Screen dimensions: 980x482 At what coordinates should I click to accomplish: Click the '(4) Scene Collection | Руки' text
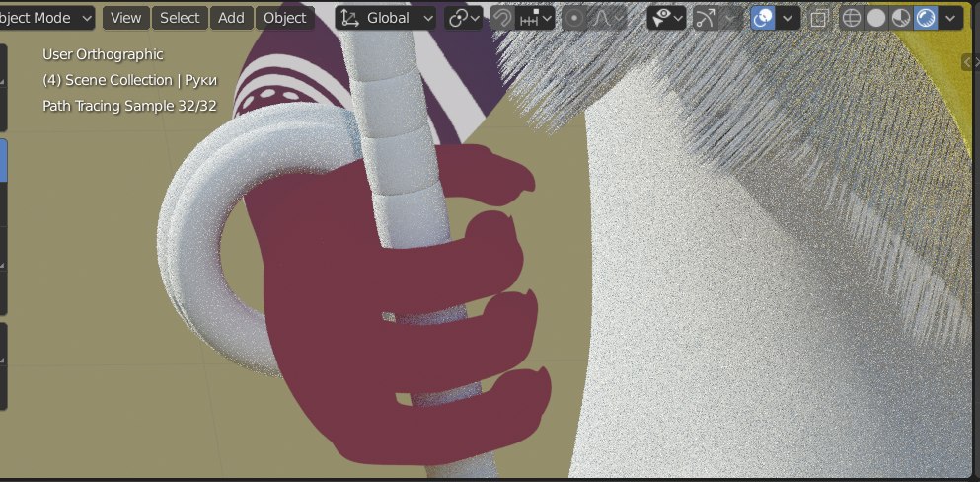point(129,80)
